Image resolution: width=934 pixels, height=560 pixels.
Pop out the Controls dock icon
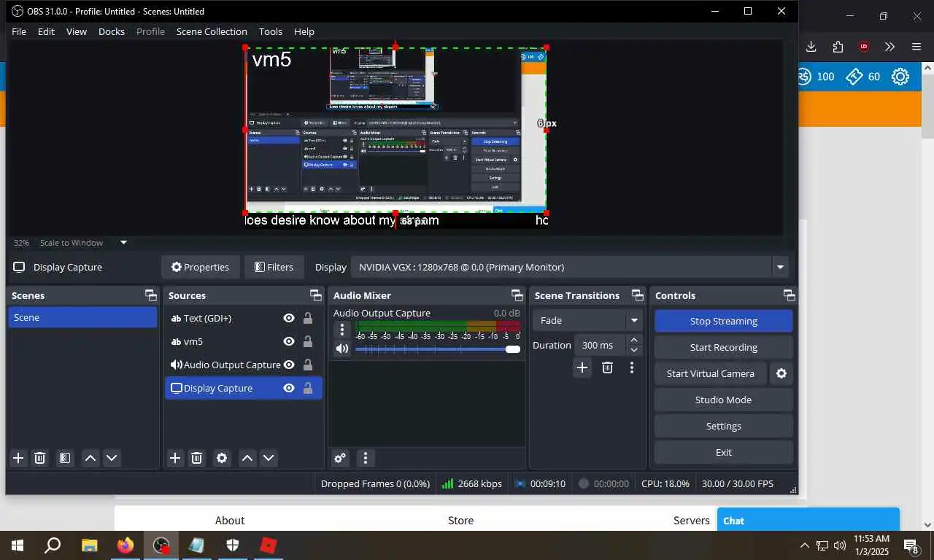pos(790,295)
